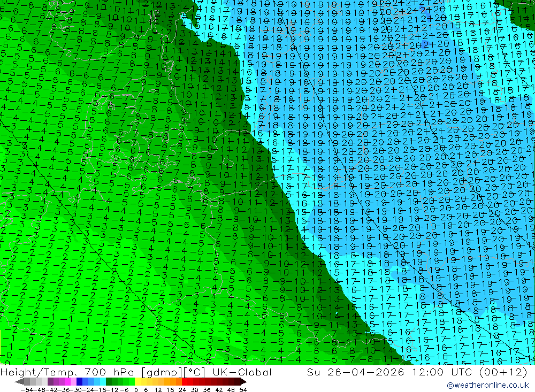
Task: Click the '-54' legend scale label
Action: tap(27, 390)
